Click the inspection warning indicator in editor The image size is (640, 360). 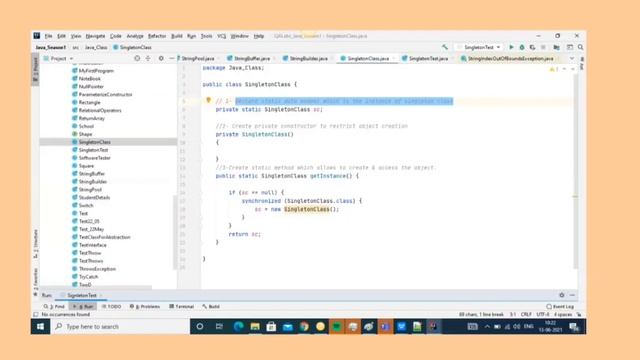click(x=554, y=69)
